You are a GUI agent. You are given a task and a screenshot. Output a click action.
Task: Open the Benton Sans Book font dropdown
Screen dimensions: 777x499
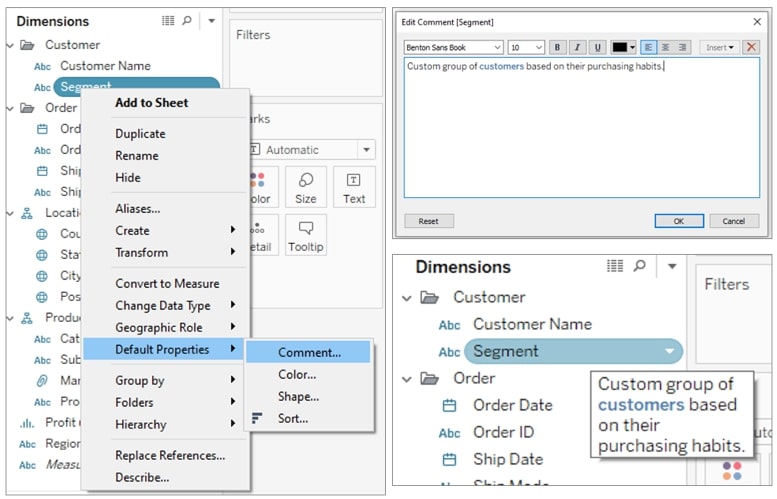pyautogui.click(x=453, y=47)
